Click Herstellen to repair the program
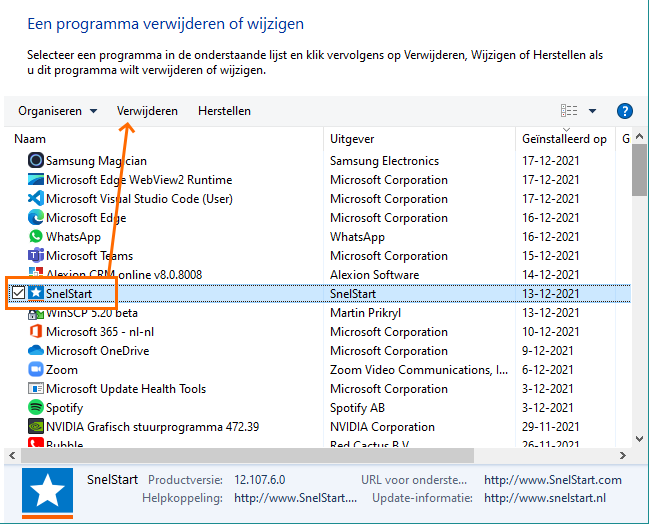This screenshot has width=649, height=524. pos(224,111)
